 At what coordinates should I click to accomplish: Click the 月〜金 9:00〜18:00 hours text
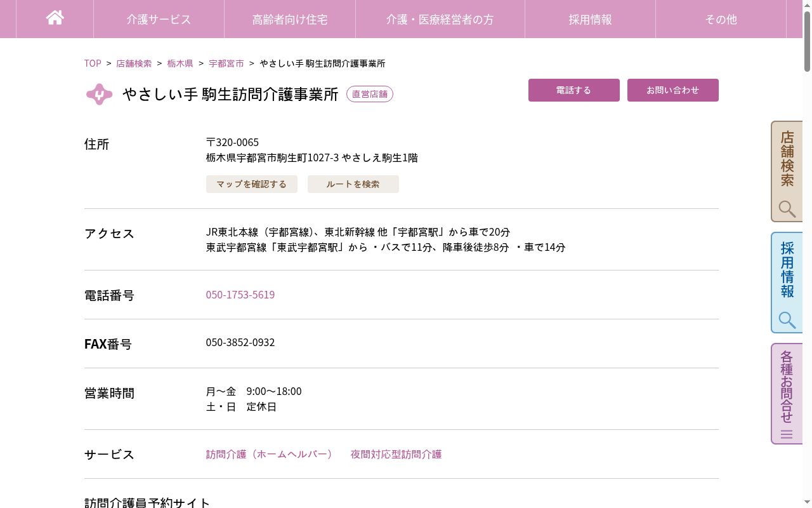[x=254, y=391]
